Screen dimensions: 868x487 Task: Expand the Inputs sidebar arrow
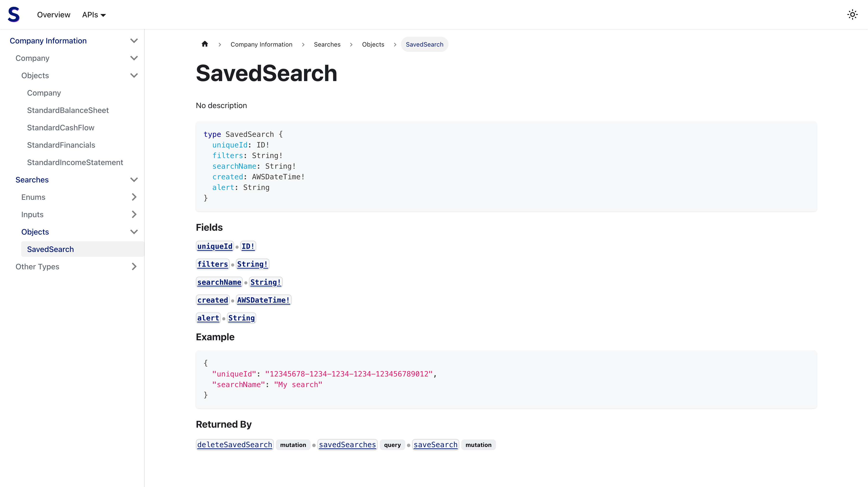point(134,215)
